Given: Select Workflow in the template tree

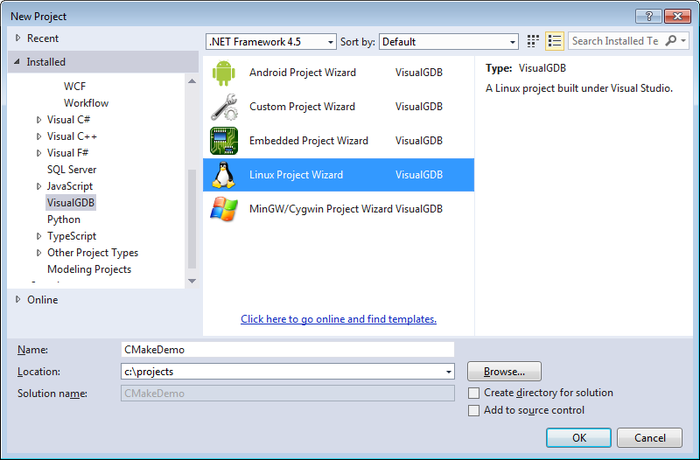Looking at the screenshot, I should click(86, 103).
